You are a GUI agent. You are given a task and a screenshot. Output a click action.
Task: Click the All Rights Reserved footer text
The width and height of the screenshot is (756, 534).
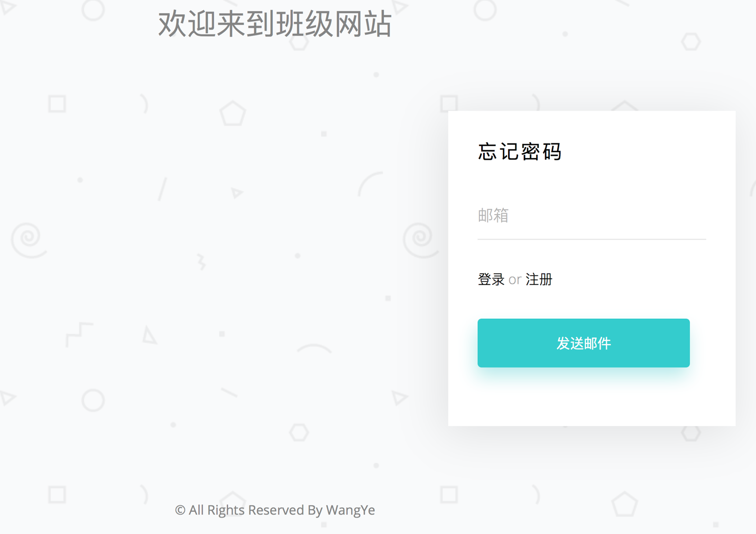pyautogui.click(x=275, y=510)
